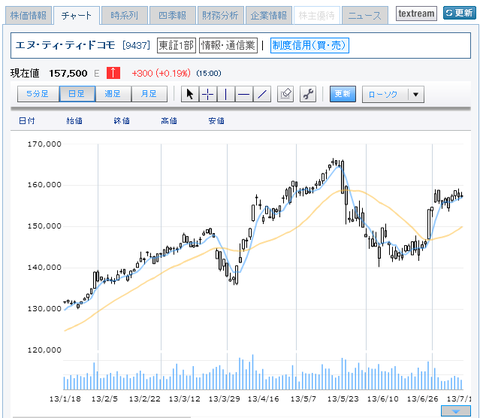Click the 120,000 price axis label
480x418 pixels.
tap(44, 350)
